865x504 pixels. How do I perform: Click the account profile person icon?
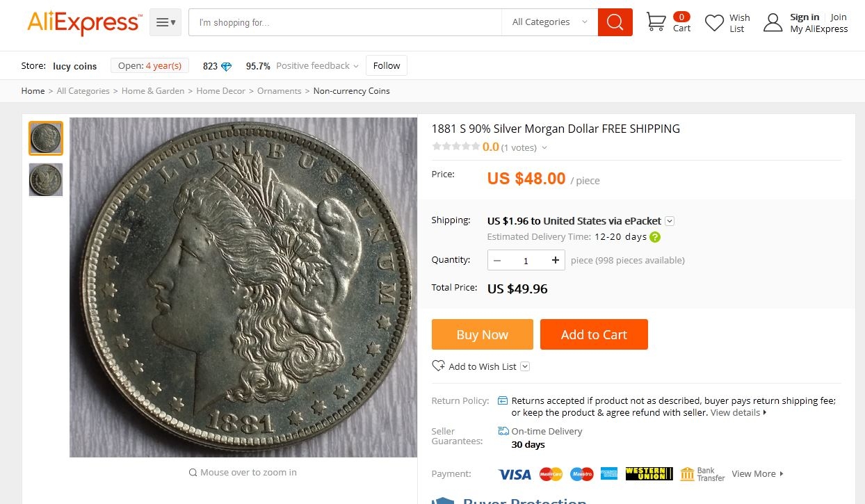773,23
